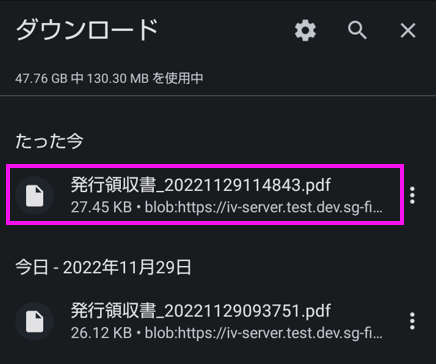Select the 26.12 KB size label
The width and height of the screenshot is (436, 364).
101,333
